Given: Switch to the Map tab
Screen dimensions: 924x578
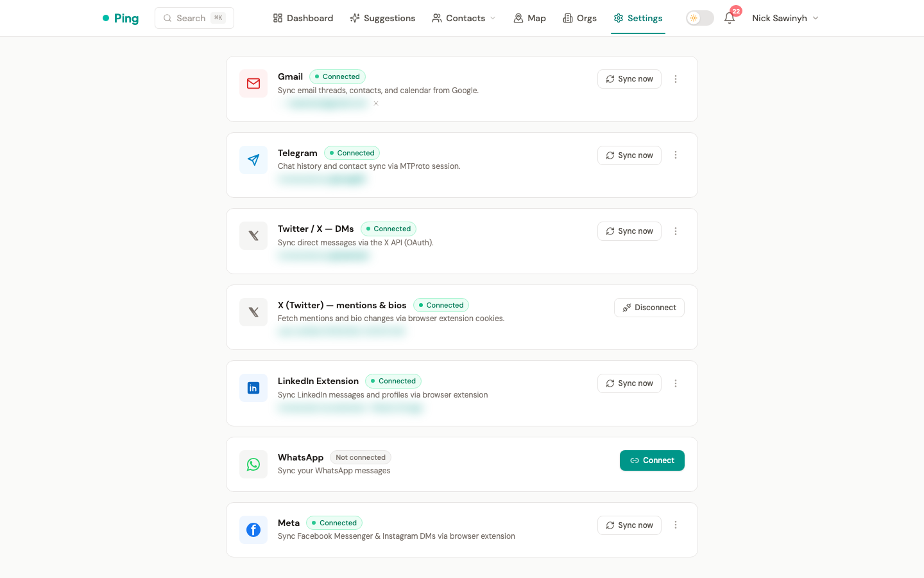Looking at the screenshot, I should click(x=529, y=18).
